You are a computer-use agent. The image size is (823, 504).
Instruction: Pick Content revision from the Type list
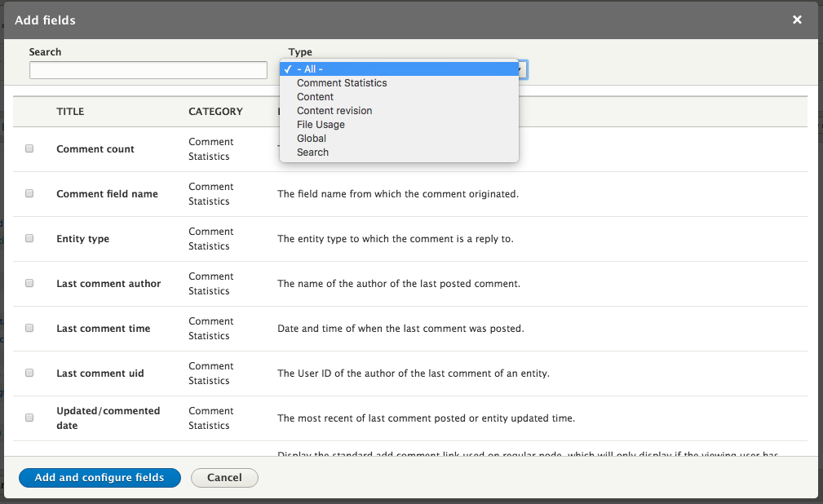(x=334, y=111)
